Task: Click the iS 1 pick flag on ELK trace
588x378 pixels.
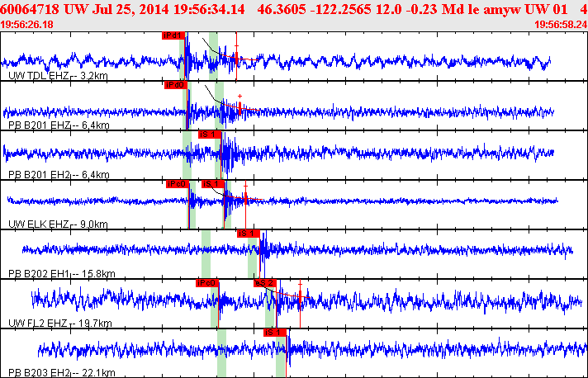Action: tap(213, 184)
